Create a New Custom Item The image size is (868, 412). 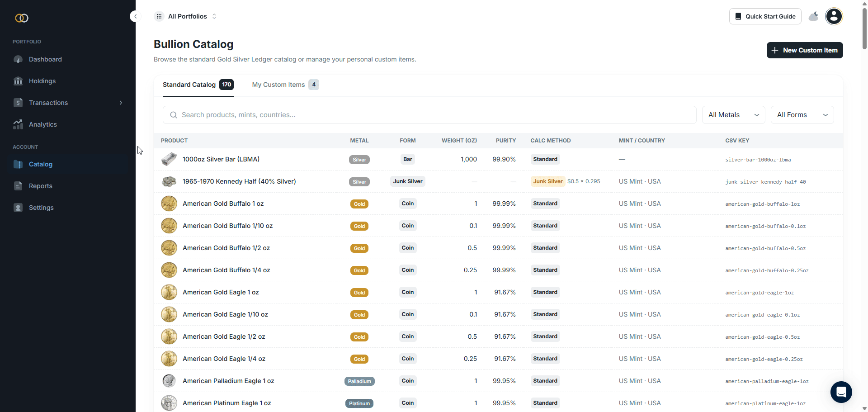[805, 50]
